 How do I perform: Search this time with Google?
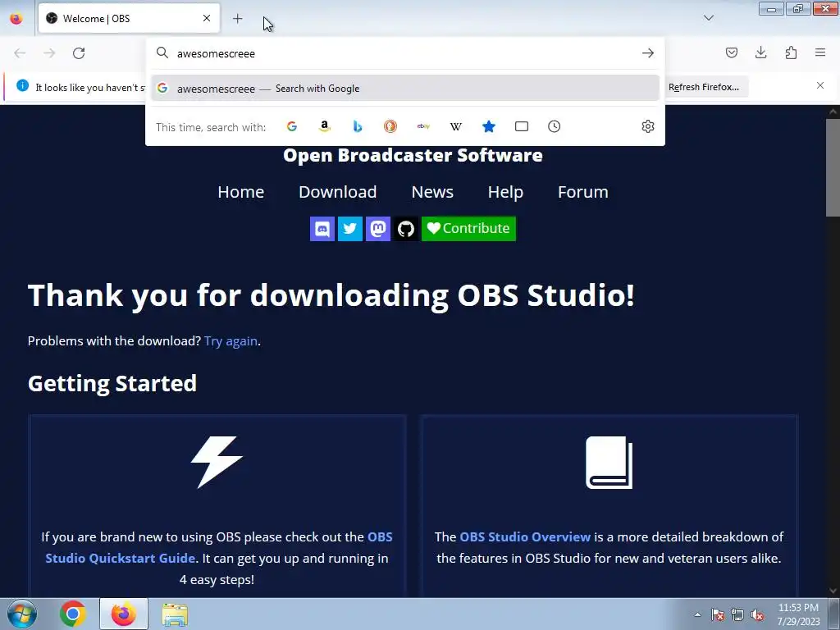292,126
